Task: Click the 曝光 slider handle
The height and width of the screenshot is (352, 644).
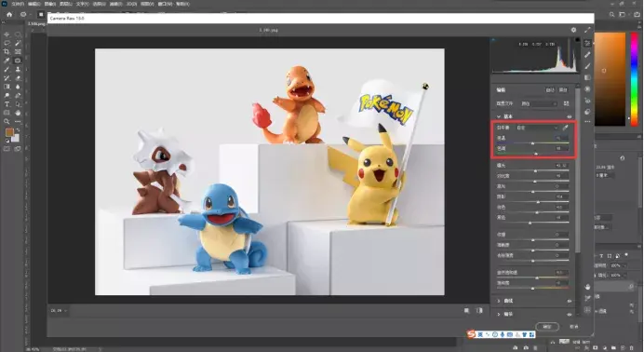Action: click(535, 170)
